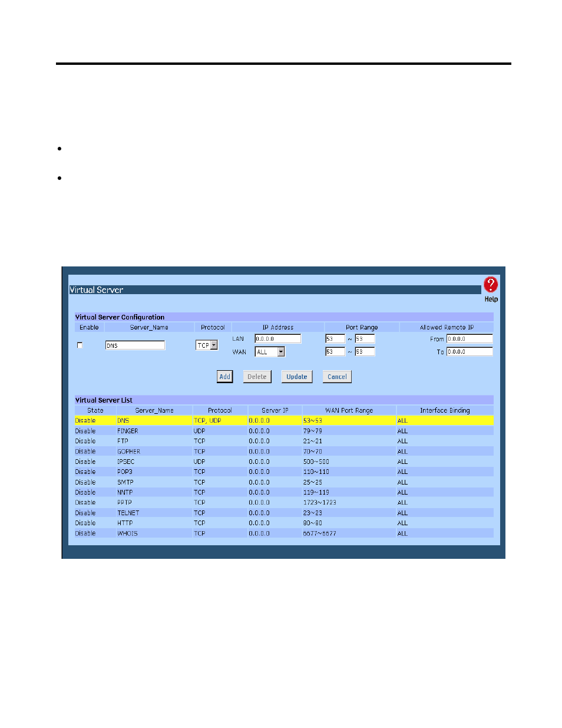This screenshot has height=728, width=562.
Task: Tick the Enable checkbox for the virtual server
Action: coord(80,345)
